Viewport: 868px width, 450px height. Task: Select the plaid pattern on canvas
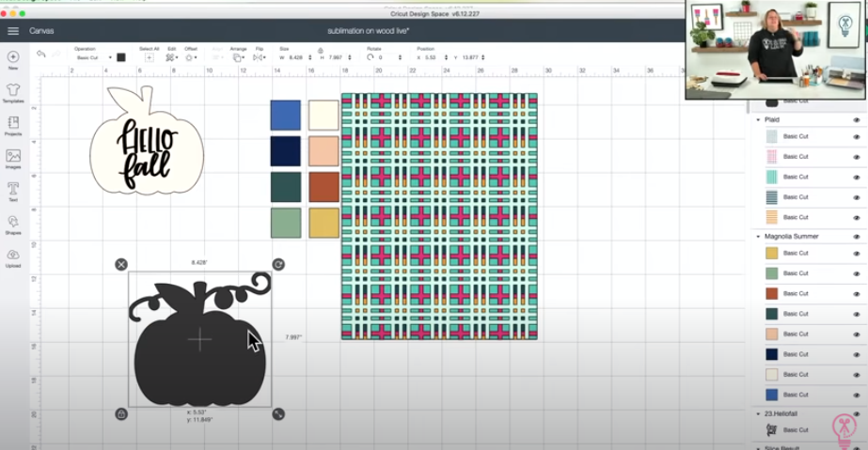(x=439, y=216)
